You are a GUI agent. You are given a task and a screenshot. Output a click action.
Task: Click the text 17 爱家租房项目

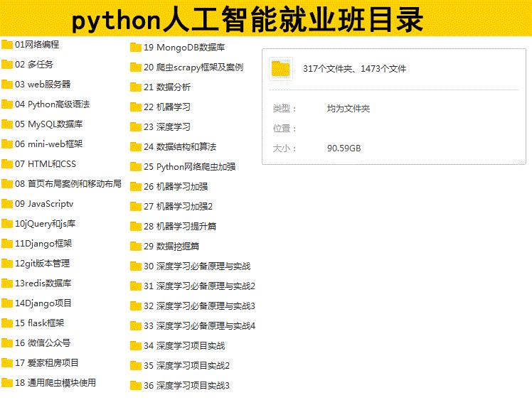47,363
